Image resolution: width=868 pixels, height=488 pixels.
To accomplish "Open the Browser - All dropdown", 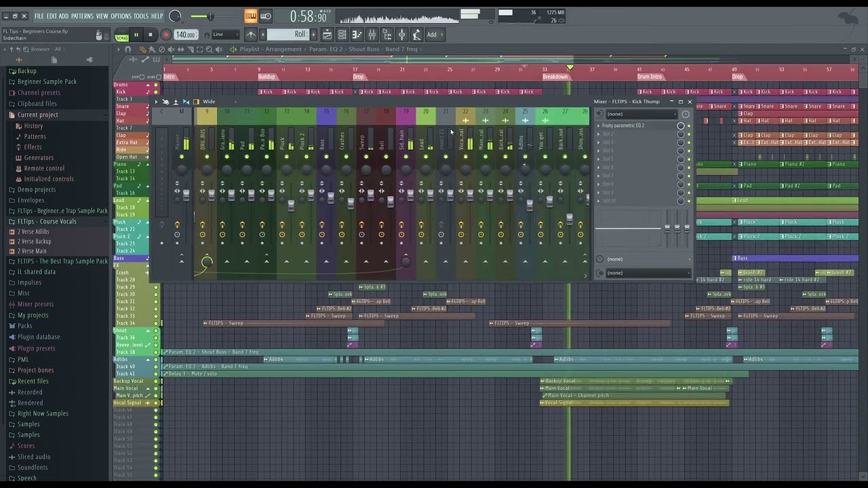I will click(x=46, y=49).
